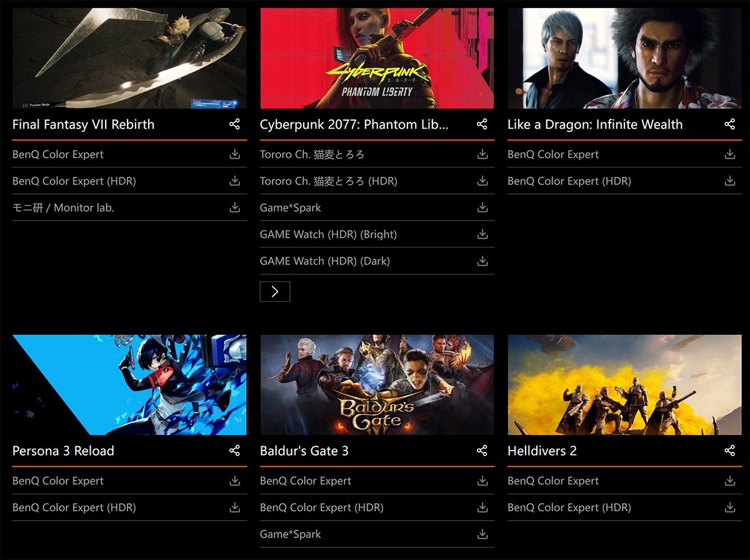Select BenQ Color Expert (HDR) label under Like a Dragon
This screenshot has width=750, height=560.
pyautogui.click(x=569, y=181)
